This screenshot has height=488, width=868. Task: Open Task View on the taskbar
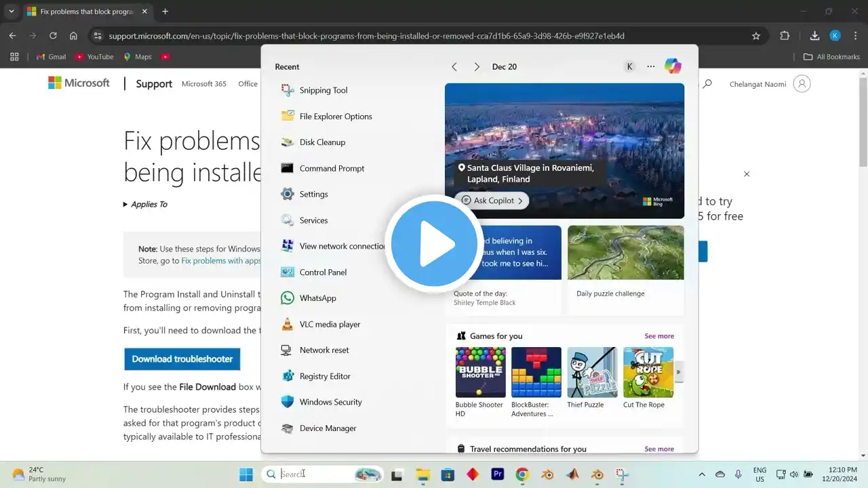[397, 474]
